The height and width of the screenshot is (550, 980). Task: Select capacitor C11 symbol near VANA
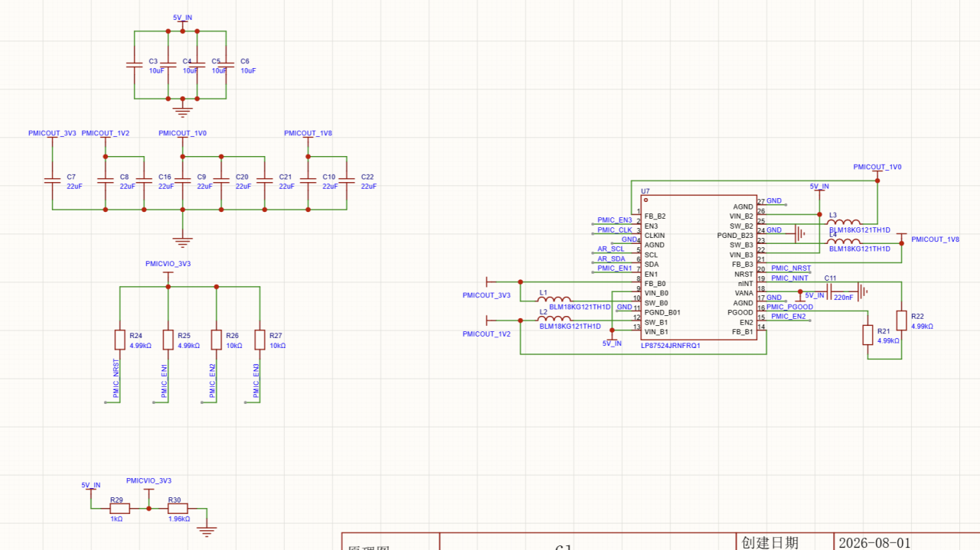(x=830, y=291)
